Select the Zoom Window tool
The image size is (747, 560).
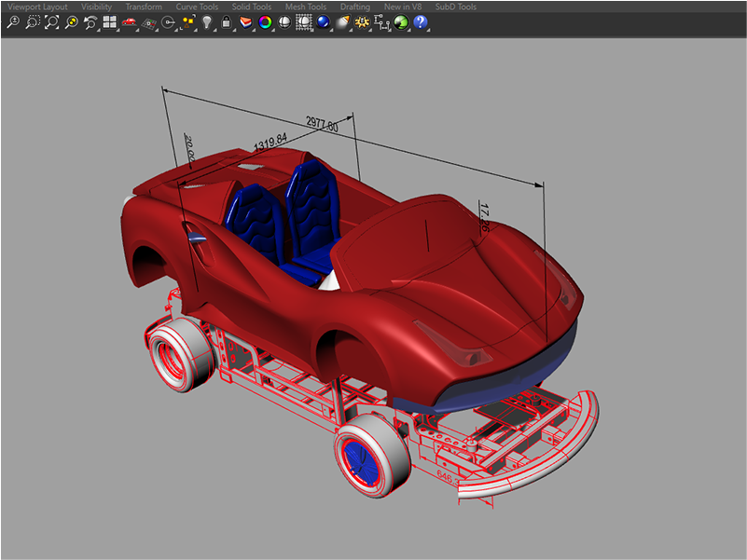33,22
